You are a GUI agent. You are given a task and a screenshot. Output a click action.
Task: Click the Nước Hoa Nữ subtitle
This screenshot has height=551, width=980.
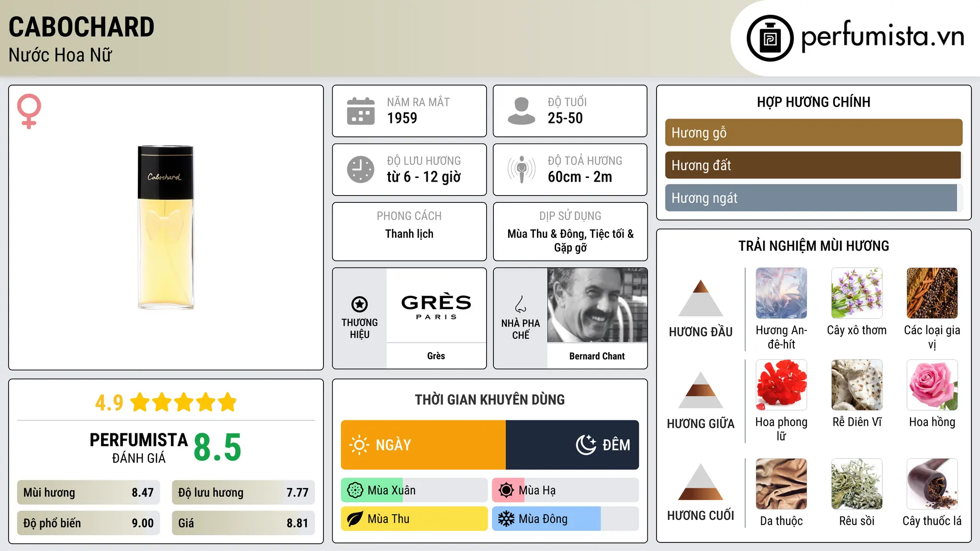[x=60, y=55]
